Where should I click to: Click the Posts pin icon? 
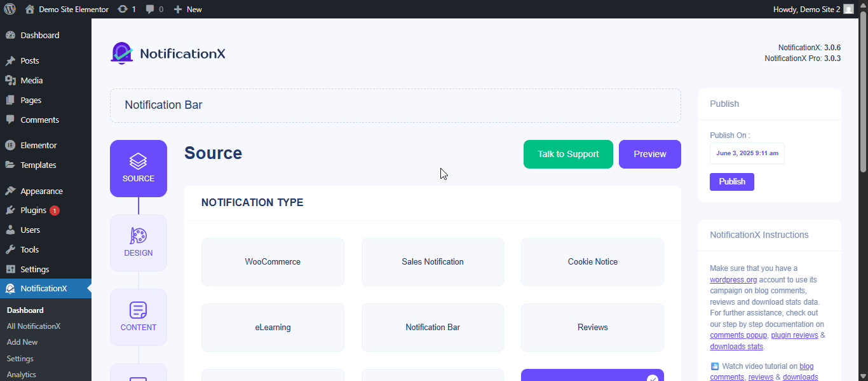[10, 61]
